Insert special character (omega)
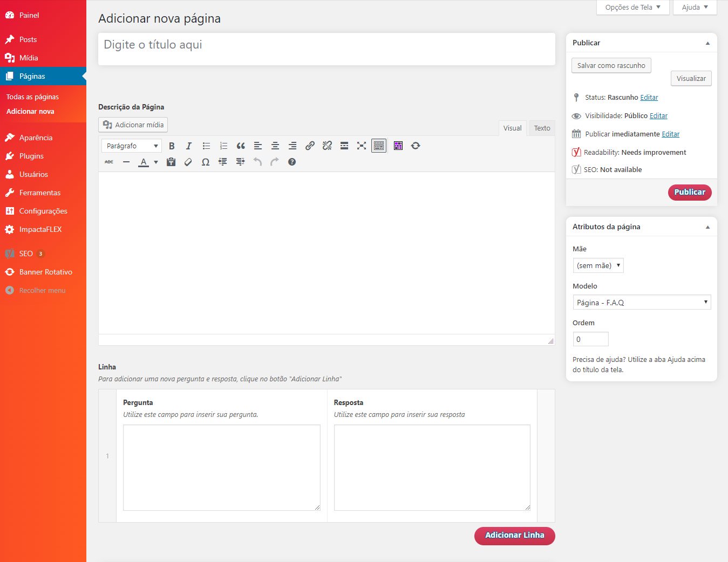This screenshot has height=562, width=728. click(x=206, y=162)
